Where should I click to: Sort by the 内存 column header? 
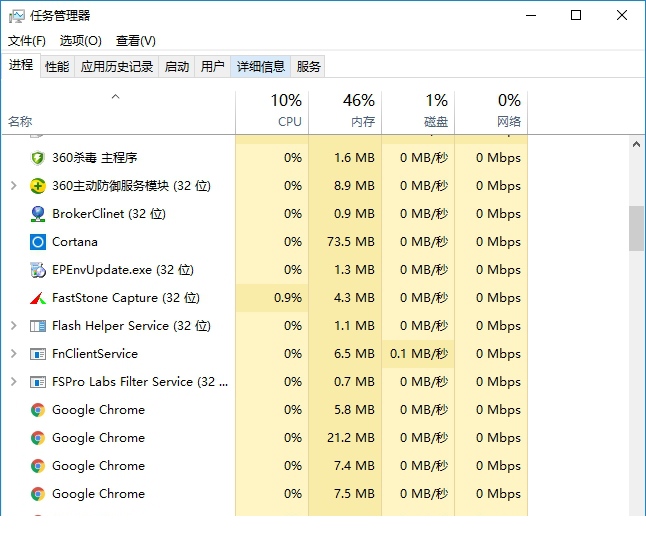pyautogui.click(x=345, y=112)
